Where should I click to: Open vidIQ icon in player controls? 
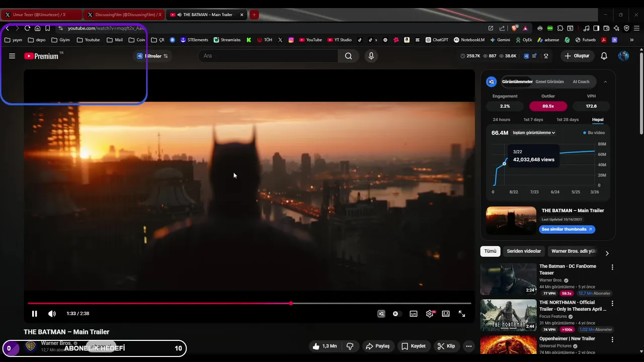[x=381, y=314]
